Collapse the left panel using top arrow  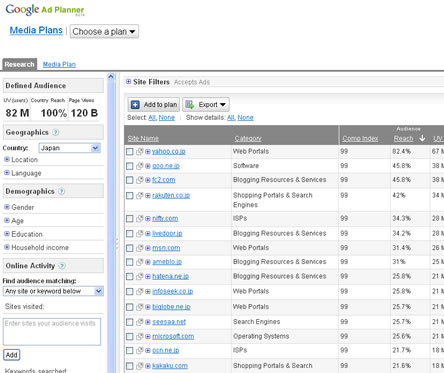111,76
